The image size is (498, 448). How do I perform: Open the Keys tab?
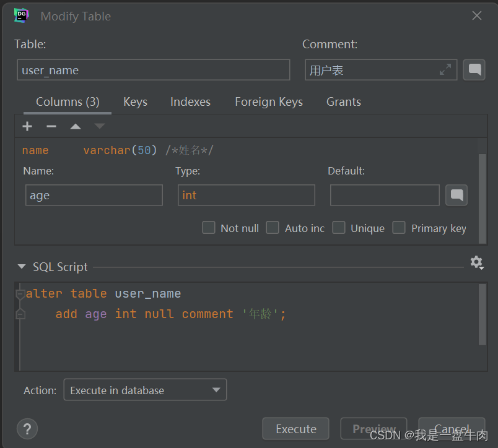pyautogui.click(x=135, y=102)
